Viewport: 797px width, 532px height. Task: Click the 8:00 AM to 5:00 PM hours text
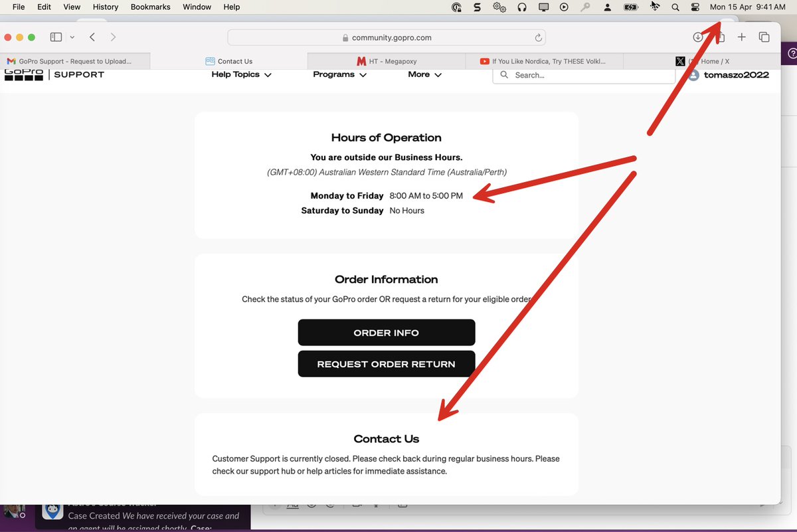tap(426, 196)
